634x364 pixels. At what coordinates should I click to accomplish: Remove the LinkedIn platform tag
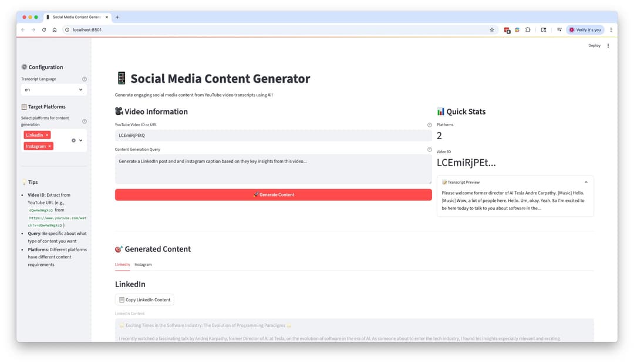coord(47,135)
